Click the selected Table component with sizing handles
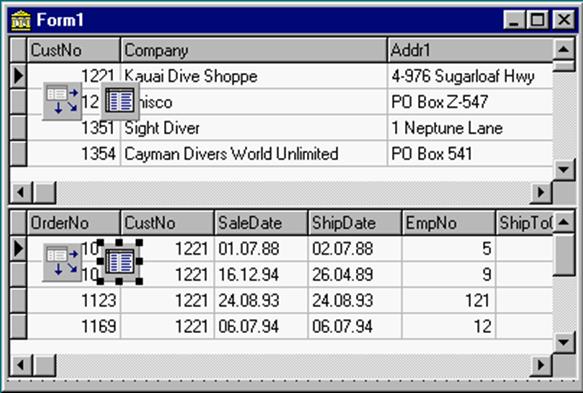 click(x=120, y=262)
